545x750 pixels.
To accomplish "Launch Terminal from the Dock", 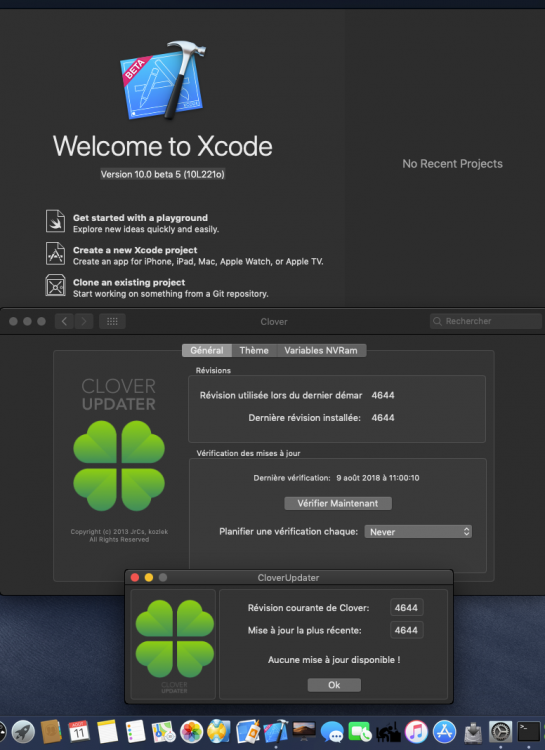I will (529, 732).
